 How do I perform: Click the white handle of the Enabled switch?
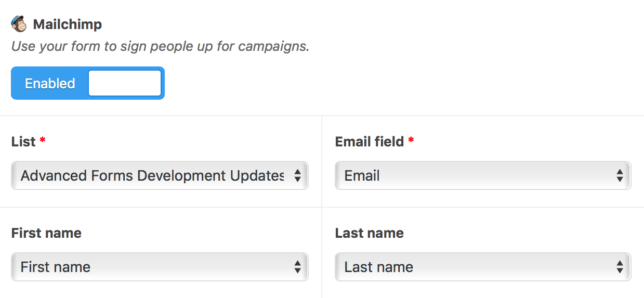[125, 83]
